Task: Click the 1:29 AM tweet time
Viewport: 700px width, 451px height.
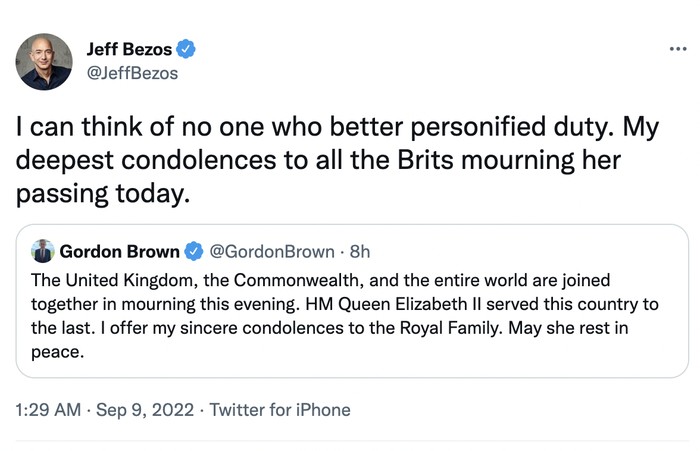Action: point(47,409)
